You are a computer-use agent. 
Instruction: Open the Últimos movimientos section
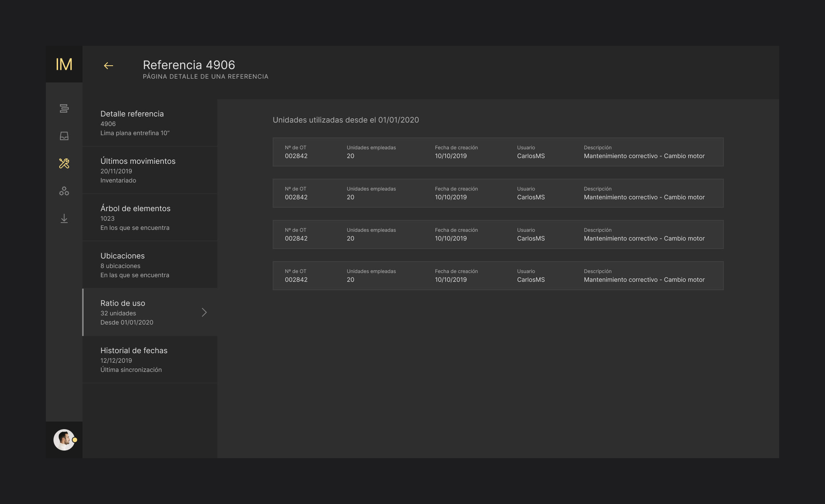pos(150,170)
